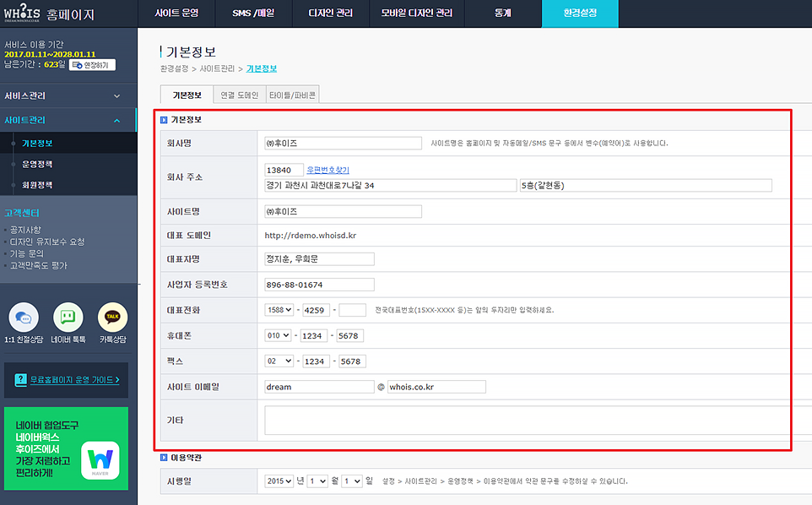Click the 대표자명 input field
The width and height of the screenshot is (812, 505).
[x=319, y=259]
